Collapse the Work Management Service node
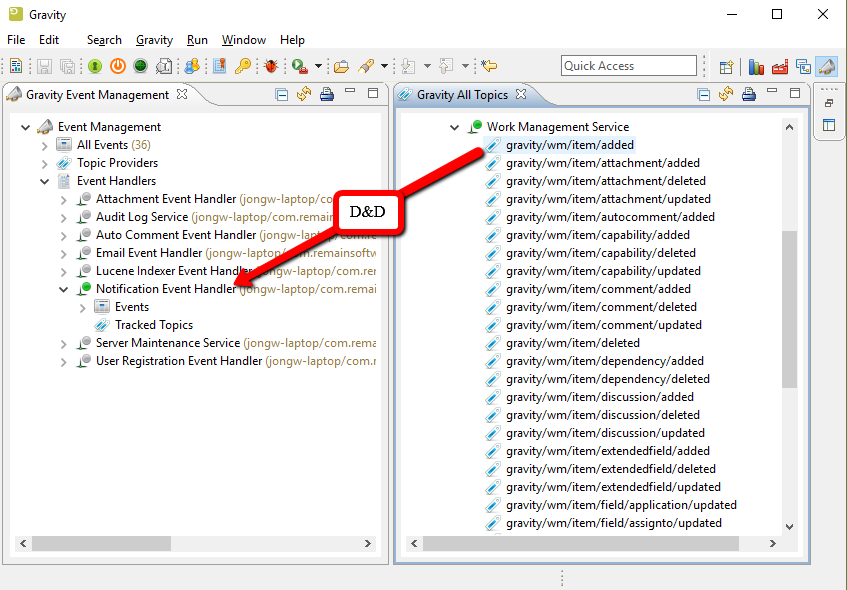Screen dimensions: 847x590 455,127
